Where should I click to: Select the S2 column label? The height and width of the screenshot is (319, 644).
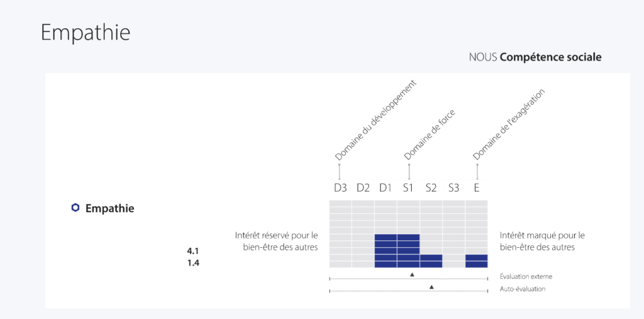pos(431,187)
